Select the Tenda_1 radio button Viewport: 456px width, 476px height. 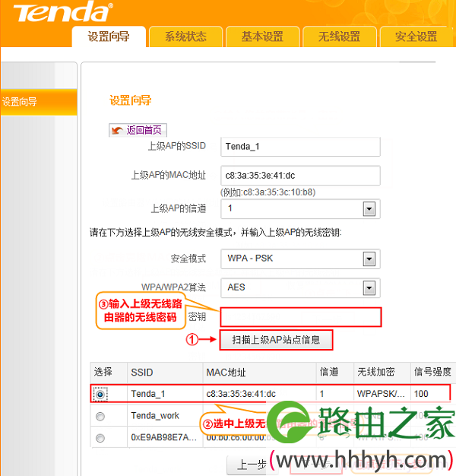(x=100, y=395)
